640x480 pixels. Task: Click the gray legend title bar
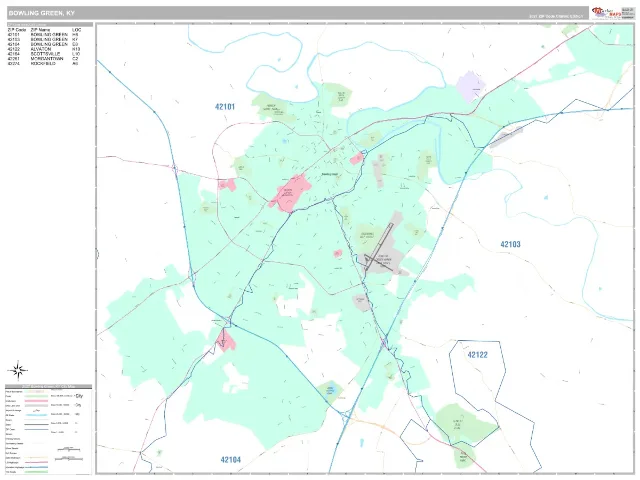point(49,387)
